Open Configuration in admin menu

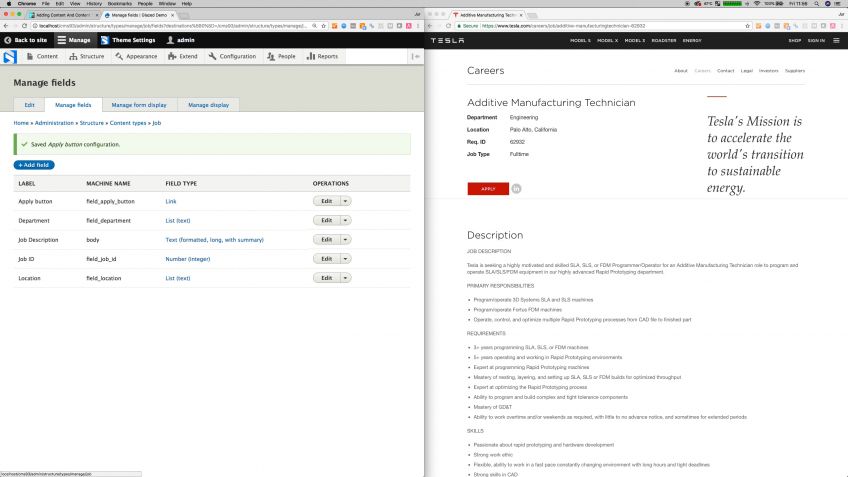[x=232, y=56]
